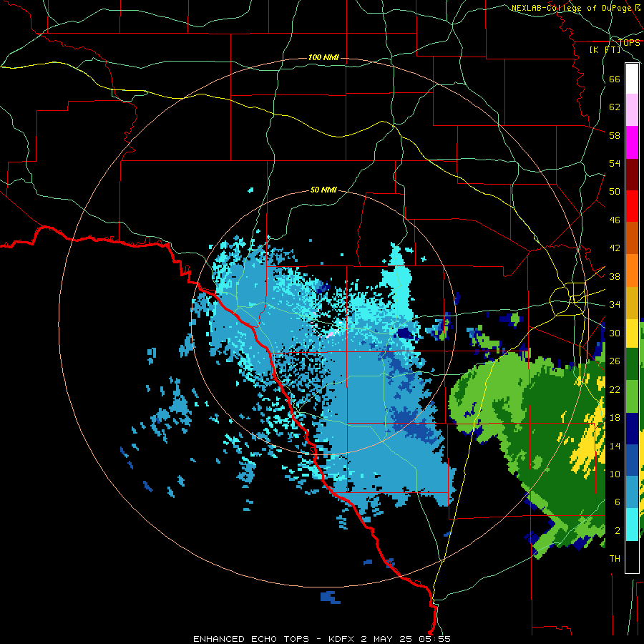The height and width of the screenshot is (644, 644).
Task: Click the TOPS legend title
Action: point(629,43)
